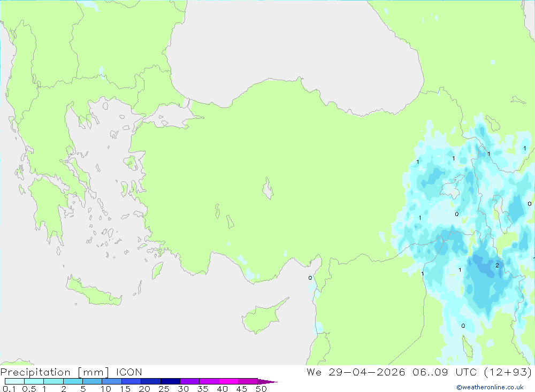Click legend scale label "30"

[183, 389]
